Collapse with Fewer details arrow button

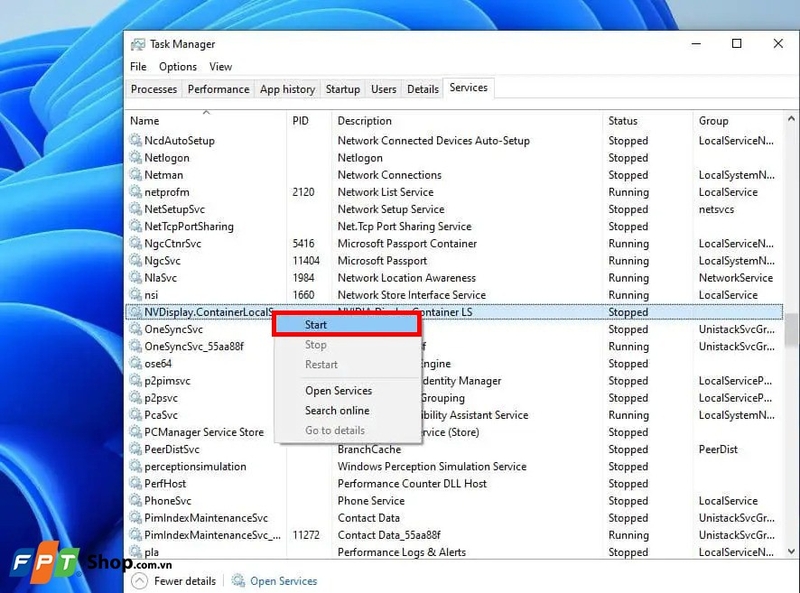tap(140, 581)
